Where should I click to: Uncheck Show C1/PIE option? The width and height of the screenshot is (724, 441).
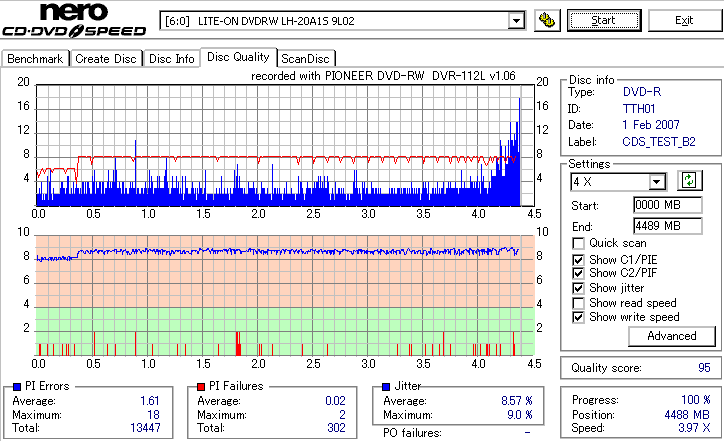click(x=578, y=260)
